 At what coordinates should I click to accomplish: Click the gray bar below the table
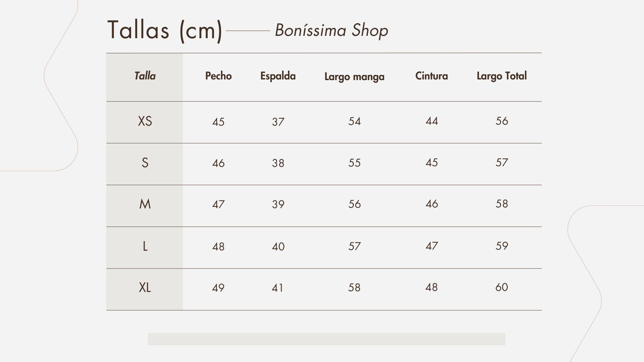[x=327, y=339]
